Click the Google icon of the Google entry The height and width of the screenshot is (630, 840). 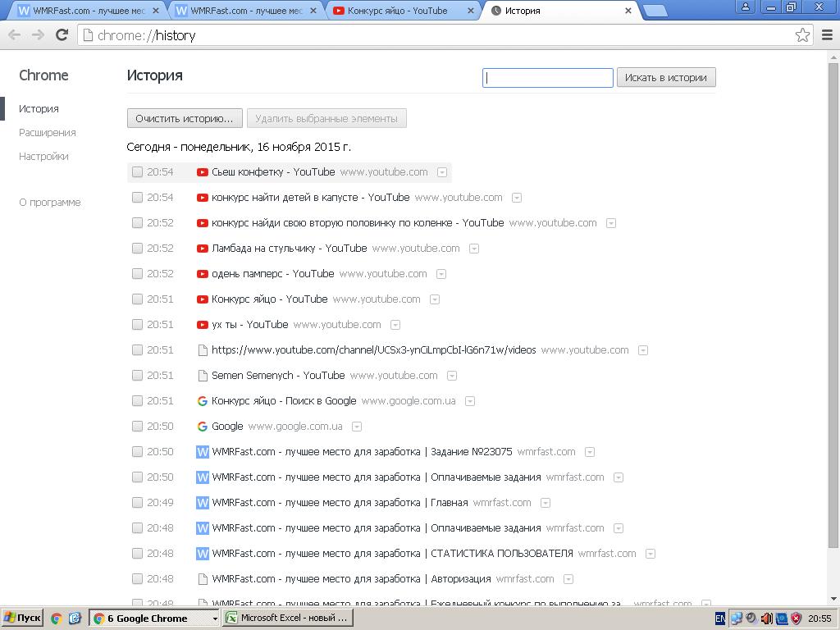tap(202, 427)
